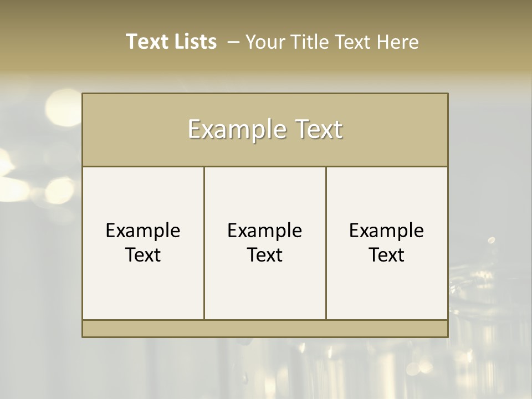Click the divider between left and middle cells

click(204, 243)
